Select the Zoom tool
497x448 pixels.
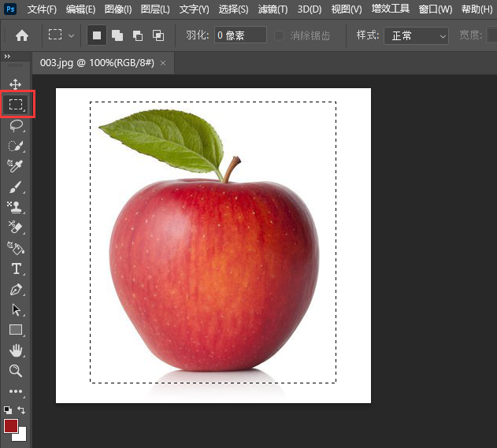tap(15, 371)
